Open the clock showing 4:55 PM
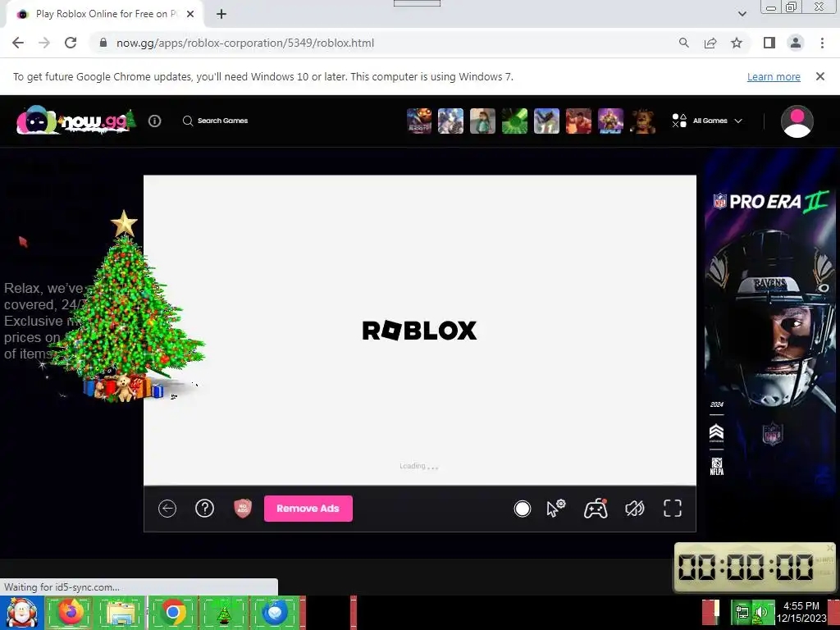Viewport: 840px width, 630px height. pos(801,612)
